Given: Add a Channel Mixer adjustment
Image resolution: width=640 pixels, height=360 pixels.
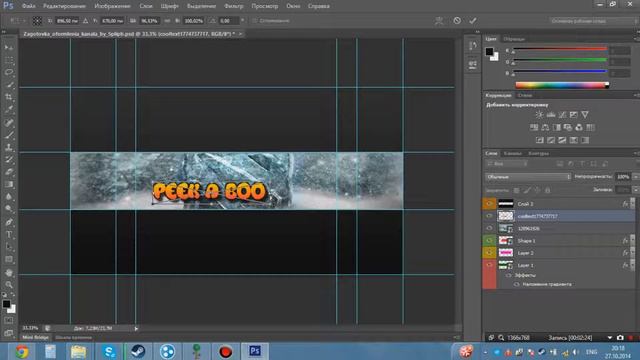Looking at the screenshot, I should point(579,127).
